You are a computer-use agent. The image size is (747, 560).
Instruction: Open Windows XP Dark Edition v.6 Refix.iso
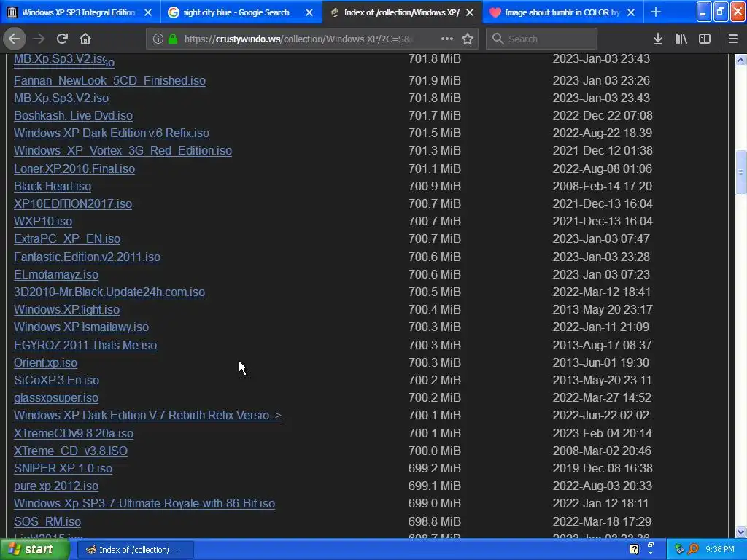pos(112,133)
